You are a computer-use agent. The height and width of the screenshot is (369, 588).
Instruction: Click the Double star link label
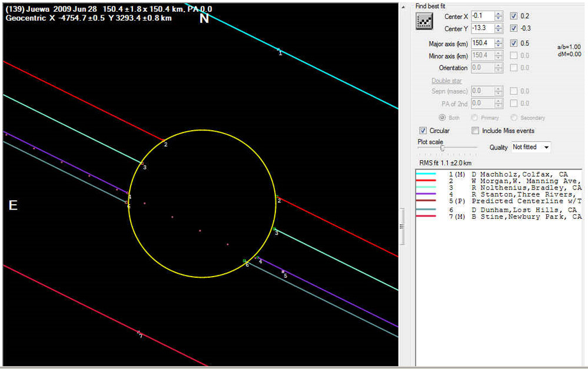[x=447, y=81]
